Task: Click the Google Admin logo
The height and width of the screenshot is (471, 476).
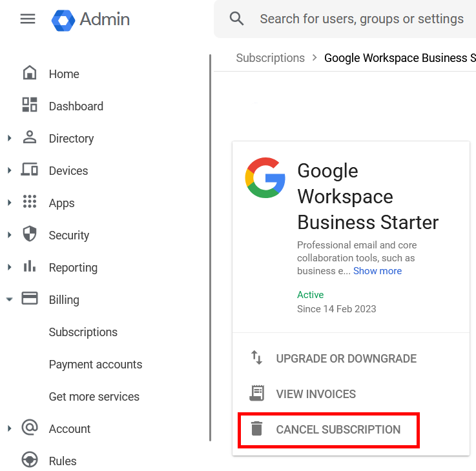Action: pos(63,20)
